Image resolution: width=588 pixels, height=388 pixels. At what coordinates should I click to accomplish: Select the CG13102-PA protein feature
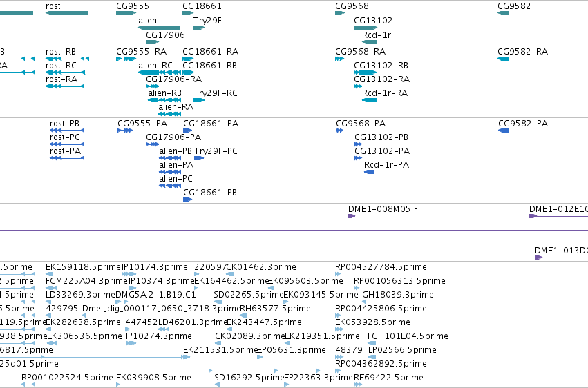click(x=382, y=151)
